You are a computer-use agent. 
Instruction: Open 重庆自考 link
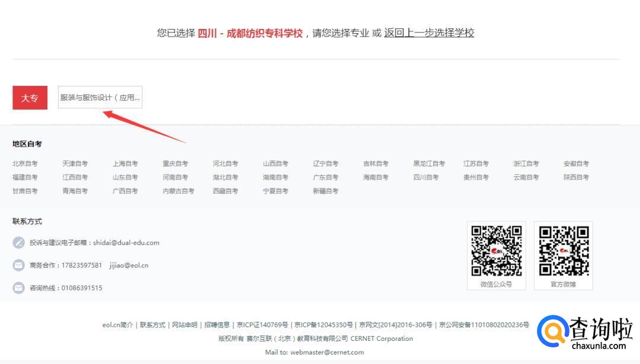[x=175, y=163]
